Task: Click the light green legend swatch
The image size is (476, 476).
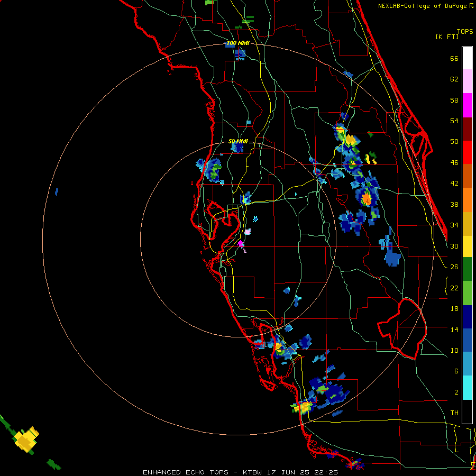Action: 467,293
